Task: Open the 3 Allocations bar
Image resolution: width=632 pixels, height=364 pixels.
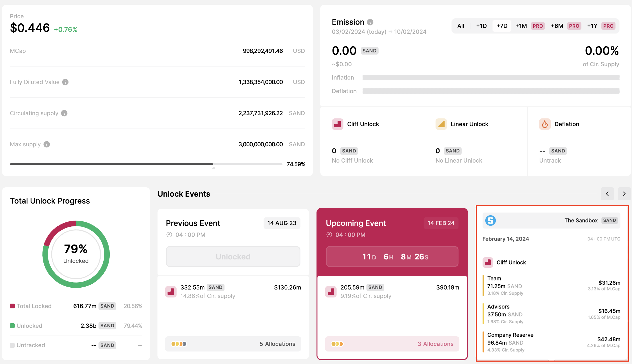Action: tap(392, 344)
